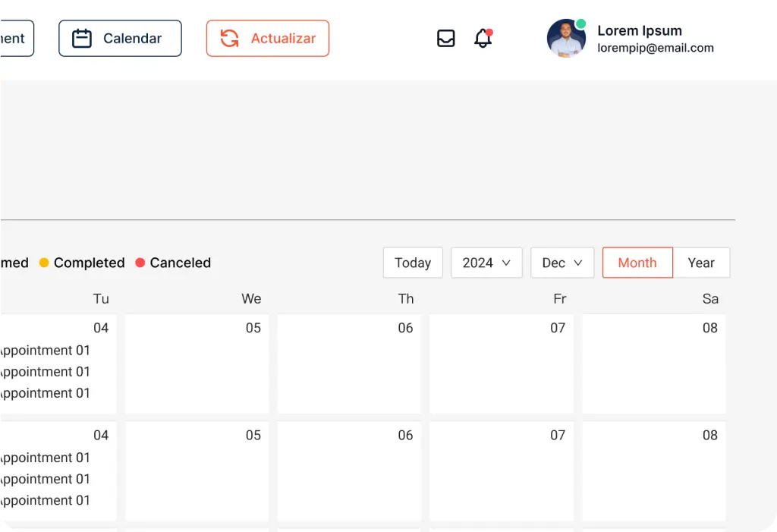Screen dimensions: 777x532
Task: Open the first appointment in the first-row Tuesday 04 cell
Action: pos(45,351)
